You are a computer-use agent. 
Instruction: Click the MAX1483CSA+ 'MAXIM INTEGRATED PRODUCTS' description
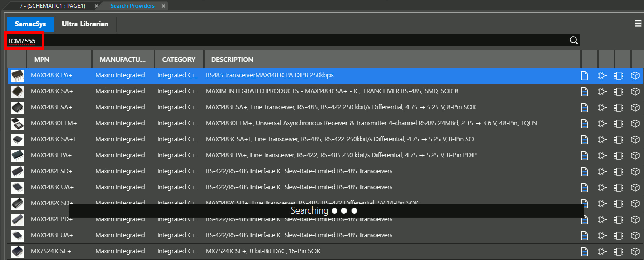(332, 91)
